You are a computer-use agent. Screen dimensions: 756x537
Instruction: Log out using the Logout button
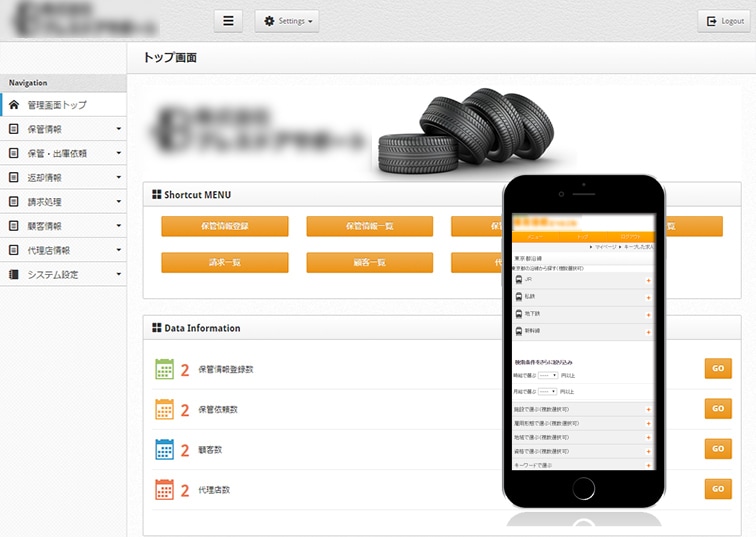point(724,21)
